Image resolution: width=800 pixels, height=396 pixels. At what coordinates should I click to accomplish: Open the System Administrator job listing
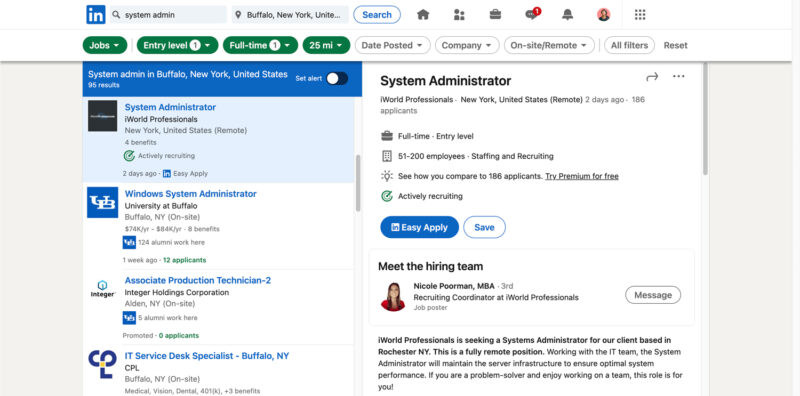tap(170, 107)
